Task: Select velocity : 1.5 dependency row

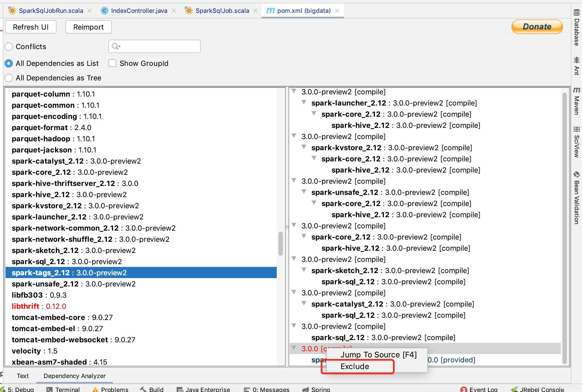Action: tap(141, 351)
